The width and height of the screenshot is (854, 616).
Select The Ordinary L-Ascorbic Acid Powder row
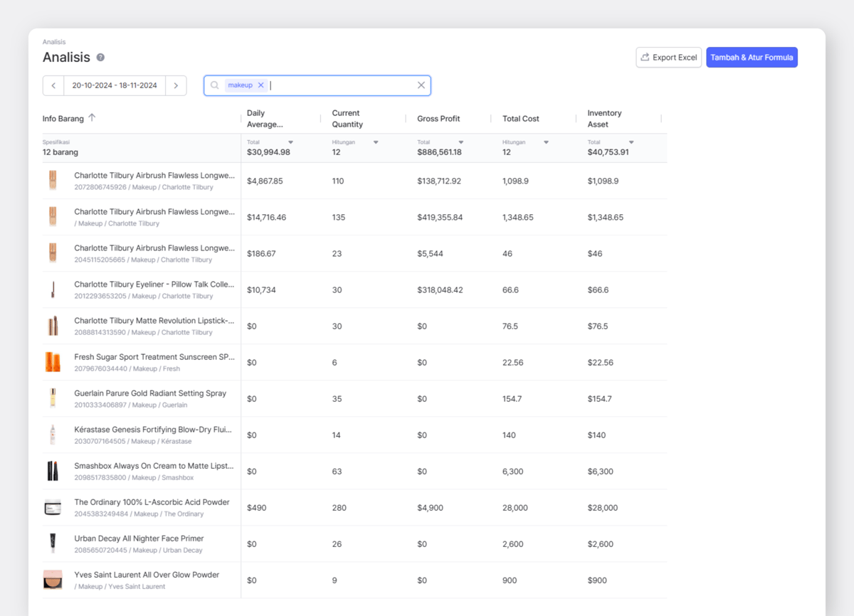point(354,507)
